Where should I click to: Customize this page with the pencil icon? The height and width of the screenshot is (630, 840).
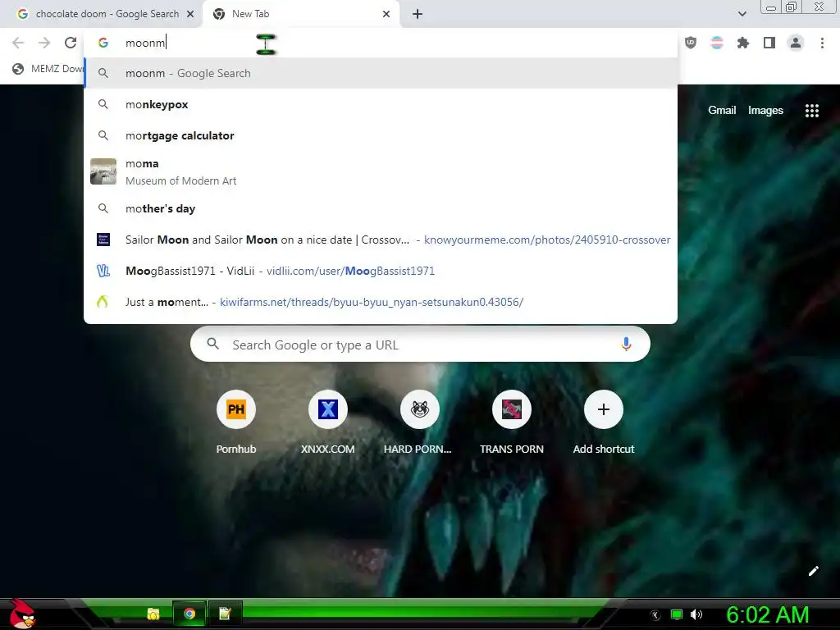pyautogui.click(x=813, y=571)
